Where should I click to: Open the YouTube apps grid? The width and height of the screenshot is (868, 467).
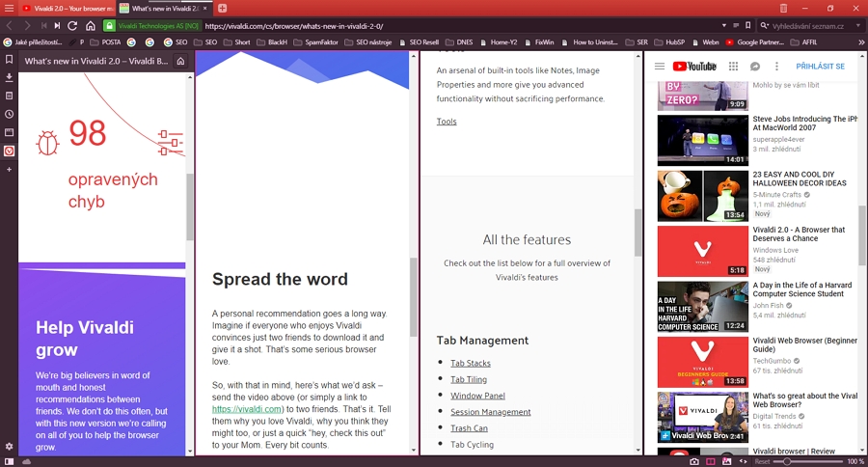tap(734, 67)
